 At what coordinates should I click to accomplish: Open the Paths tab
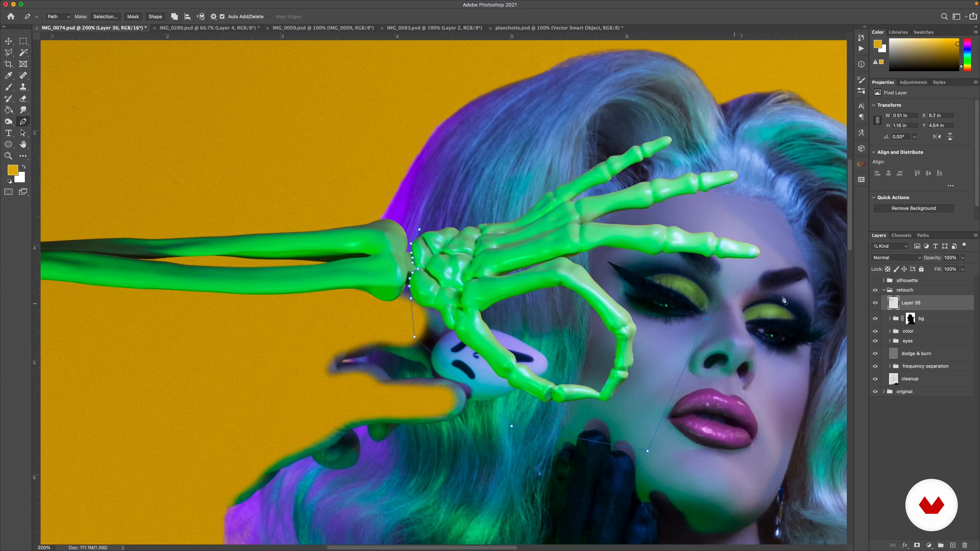[923, 235]
